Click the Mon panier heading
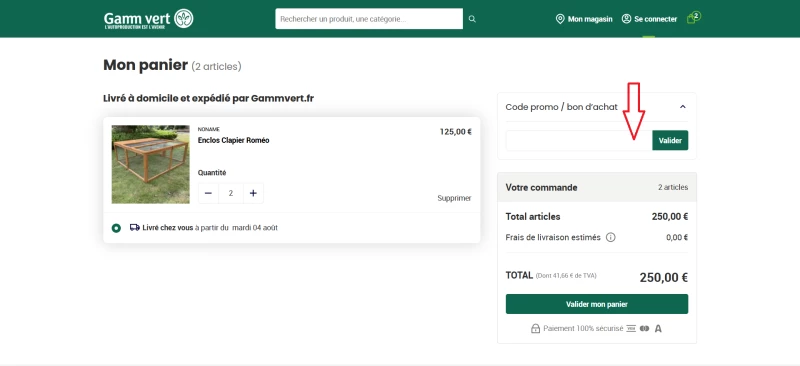The height and width of the screenshot is (366, 800). [x=145, y=65]
